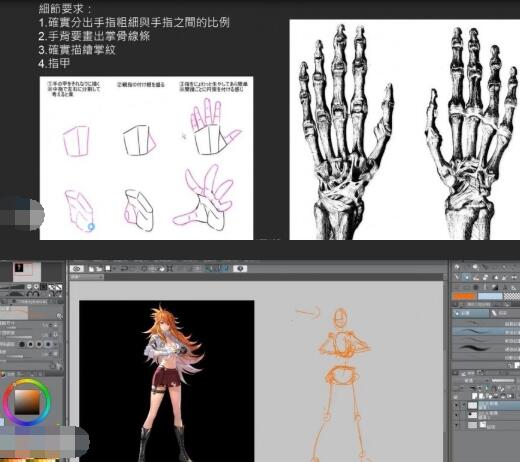This screenshot has width=520, height=462.
Task: Click the Clip Studio logo button in command bar
Action: click(x=77, y=269)
